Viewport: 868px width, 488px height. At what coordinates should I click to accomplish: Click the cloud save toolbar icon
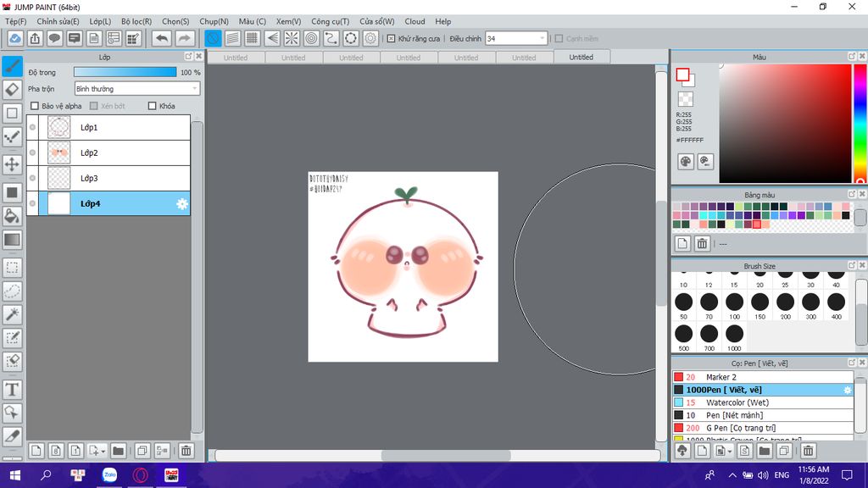pos(15,38)
